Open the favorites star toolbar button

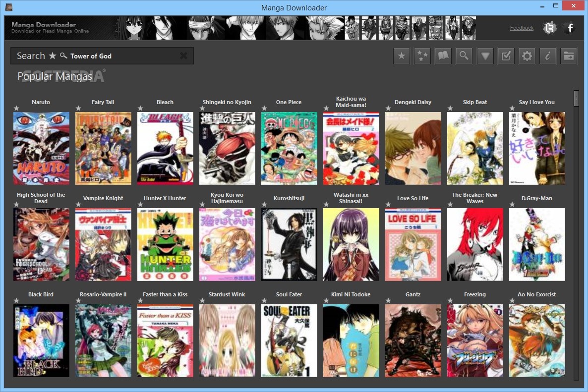click(401, 56)
